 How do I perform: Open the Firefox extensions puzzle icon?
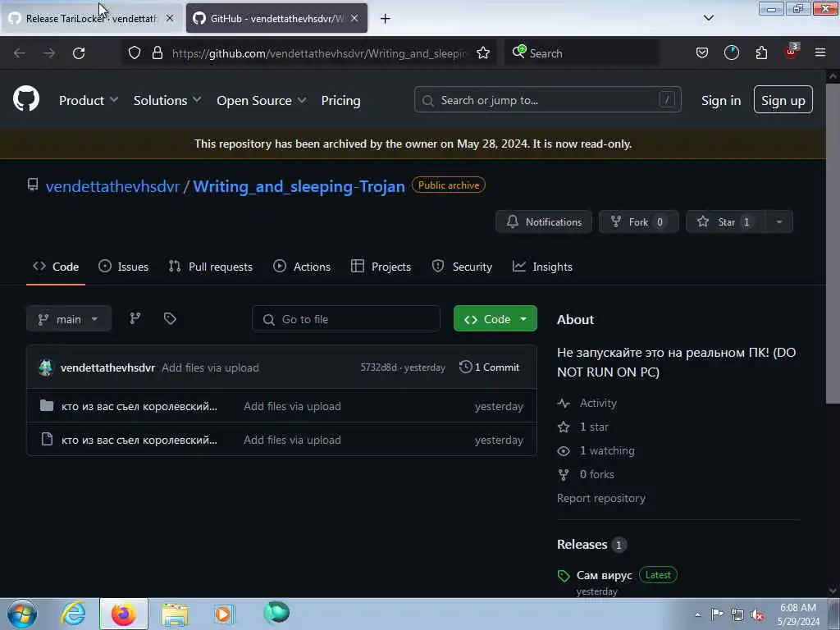tap(761, 53)
